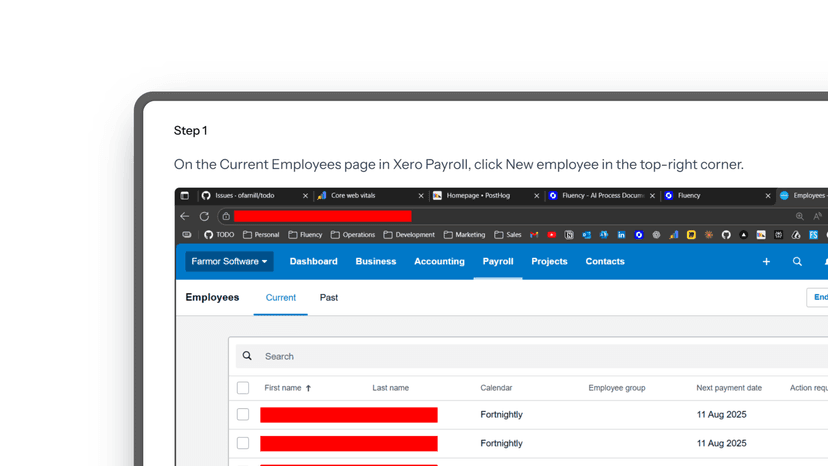Open the Business menu
Screen dimensions: 828x466
click(x=376, y=262)
